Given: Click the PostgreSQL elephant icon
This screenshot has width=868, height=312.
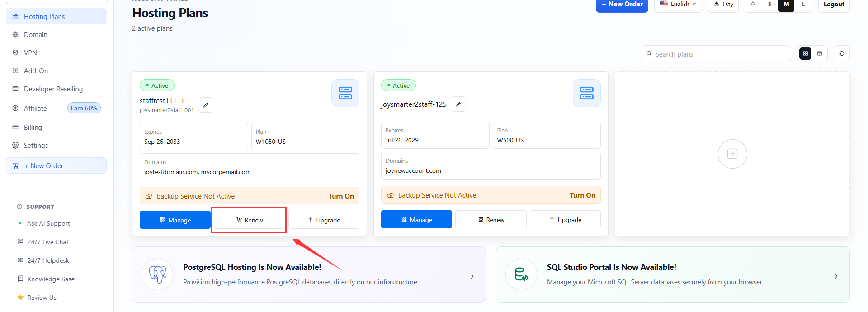Looking at the screenshot, I should [x=157, y=274].
